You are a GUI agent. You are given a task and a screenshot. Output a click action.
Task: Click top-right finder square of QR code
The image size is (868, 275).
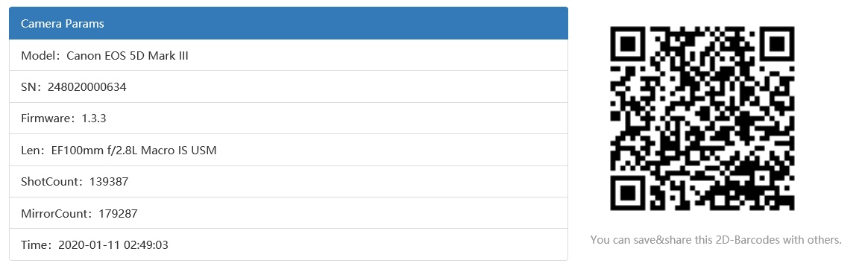point(776,45)
